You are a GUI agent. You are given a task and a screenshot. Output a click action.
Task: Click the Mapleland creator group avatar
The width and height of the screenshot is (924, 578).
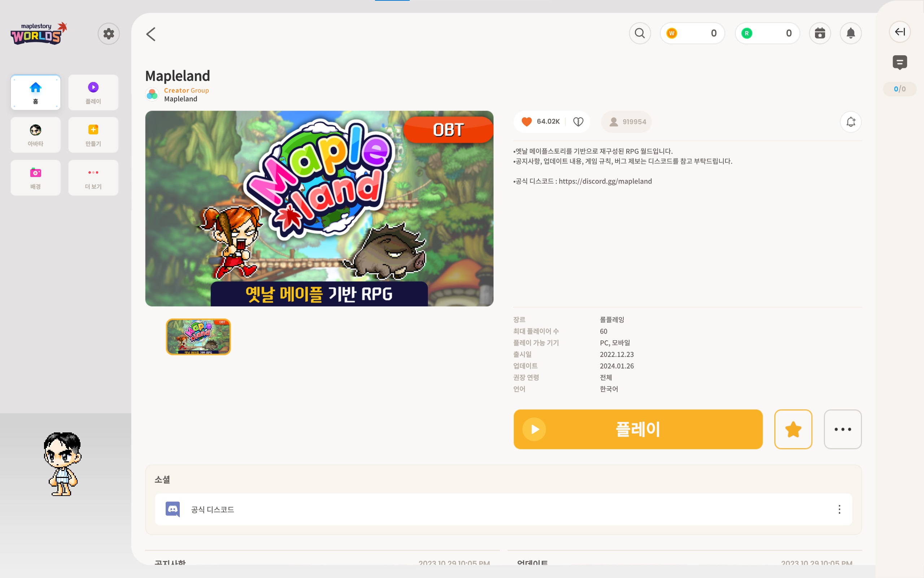tap(152, 94)
